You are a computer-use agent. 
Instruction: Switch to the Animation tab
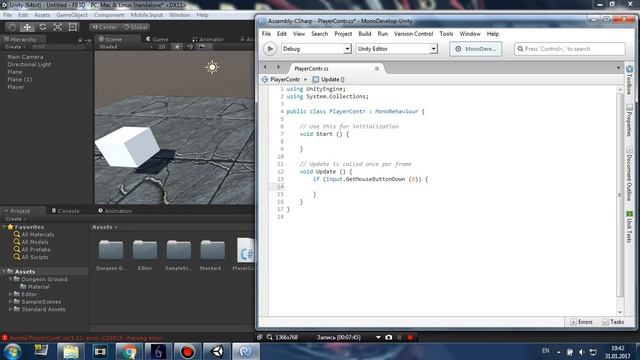pyautogui.click(x=115, y=211)
